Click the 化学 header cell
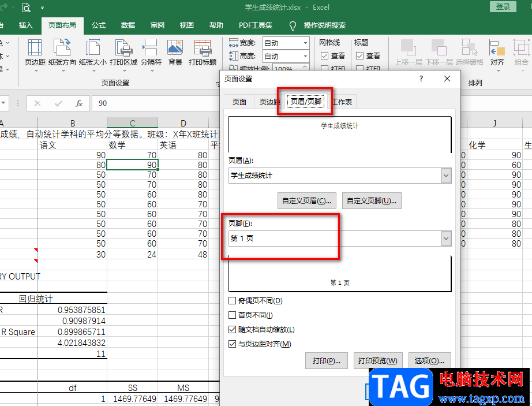Viewport: 532px width, 406px height. (x=494, y=146)
